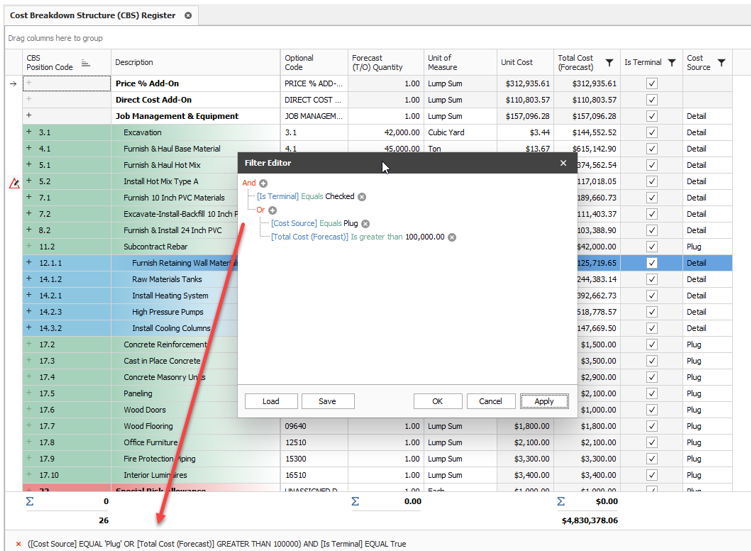
Task: Click the sort icon in CBS Position Code header
Action: click(x=85, y=63)
